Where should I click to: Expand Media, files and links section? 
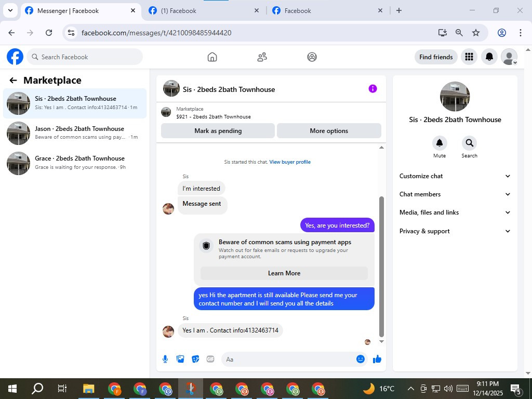(x=455, y=212)
